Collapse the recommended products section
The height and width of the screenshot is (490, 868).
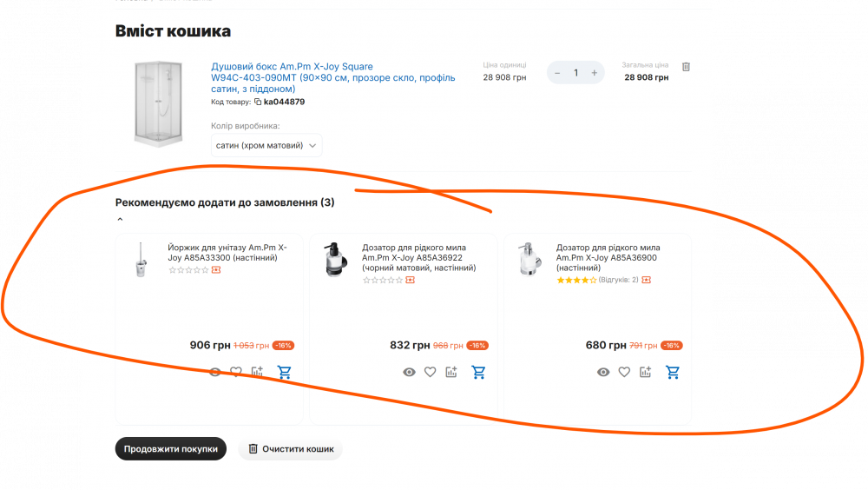point(120,220)
